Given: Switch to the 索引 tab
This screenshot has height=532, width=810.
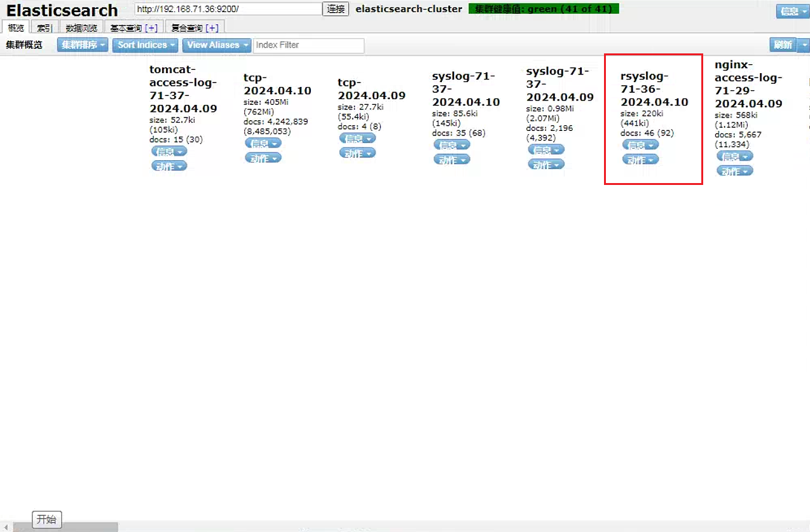Looking at the screenshot, I should 45,27.
